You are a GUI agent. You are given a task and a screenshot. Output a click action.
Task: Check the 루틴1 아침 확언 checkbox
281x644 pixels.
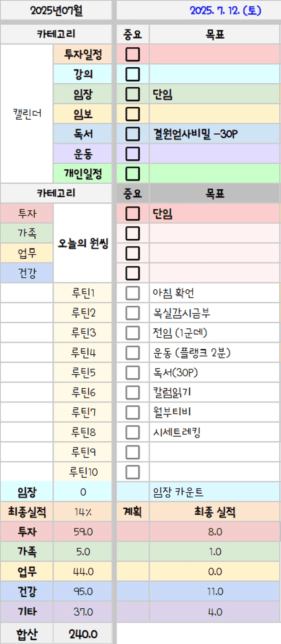coord(133,293)
